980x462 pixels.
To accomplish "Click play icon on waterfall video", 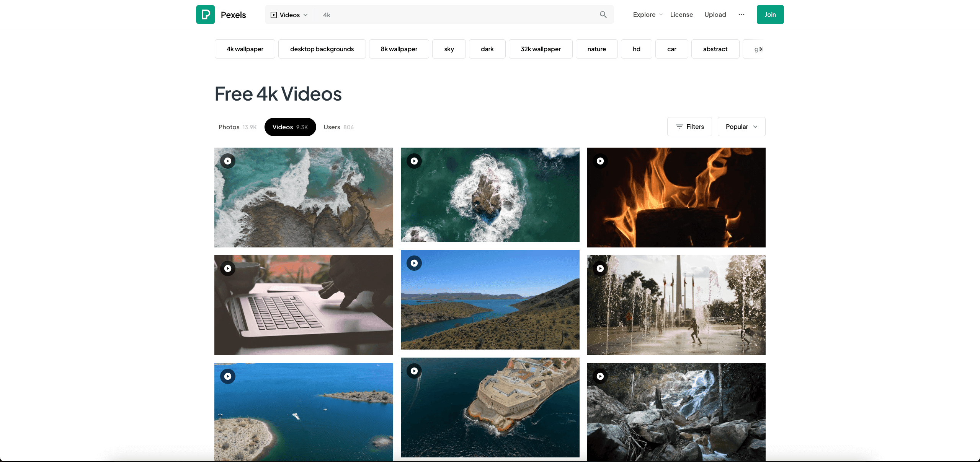I will tap(600, 376).
